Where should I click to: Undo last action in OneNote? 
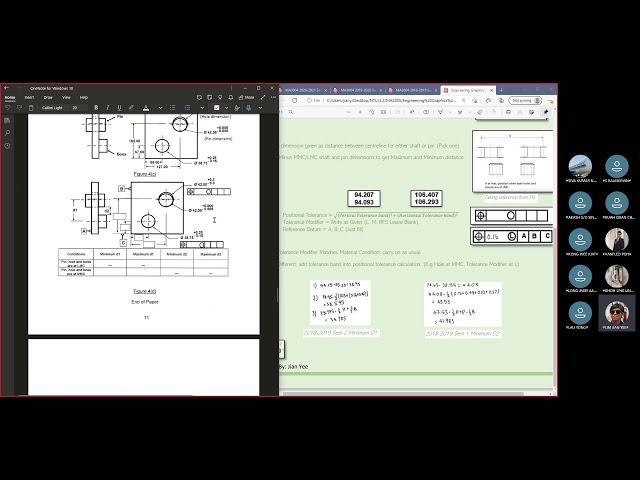point(7,108)
